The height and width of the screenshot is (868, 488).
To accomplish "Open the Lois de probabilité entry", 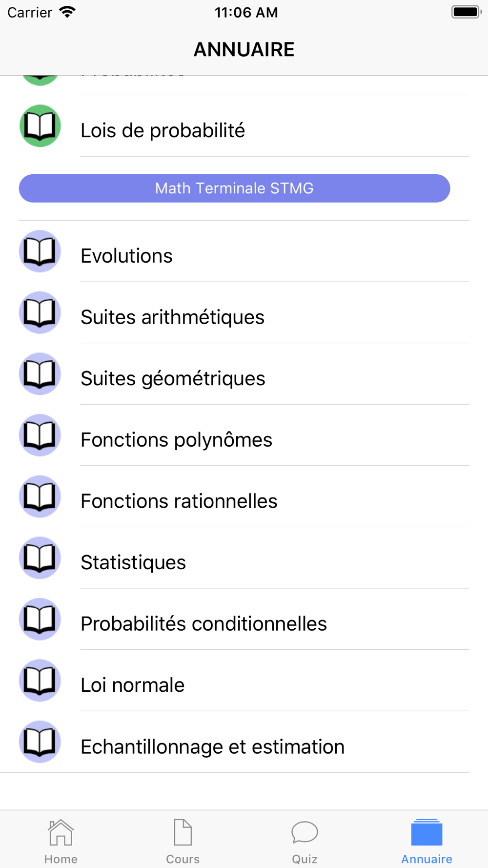I will pyautogui.click(x=244, y=126).
